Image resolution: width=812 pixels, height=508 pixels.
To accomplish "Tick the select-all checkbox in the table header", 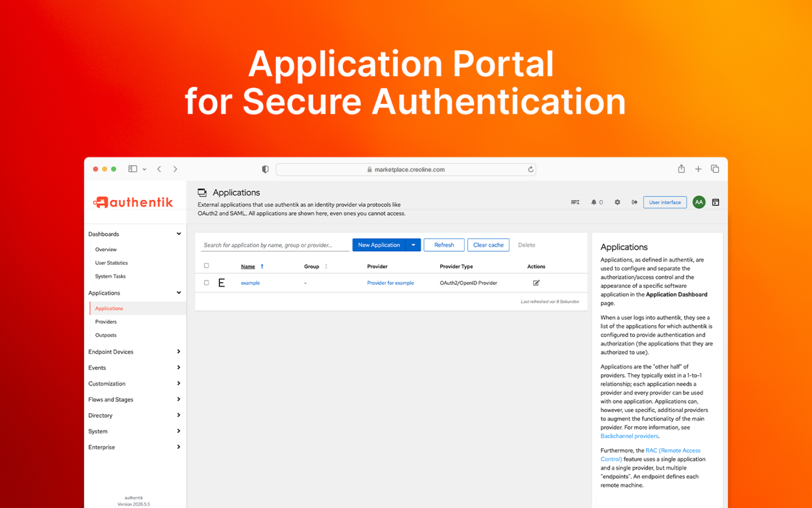I will (x=206, y=266).
